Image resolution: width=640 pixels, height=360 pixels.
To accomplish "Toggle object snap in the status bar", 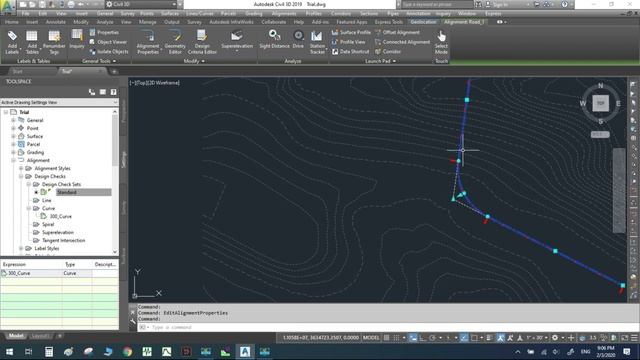I will click(x=474, y=338).
